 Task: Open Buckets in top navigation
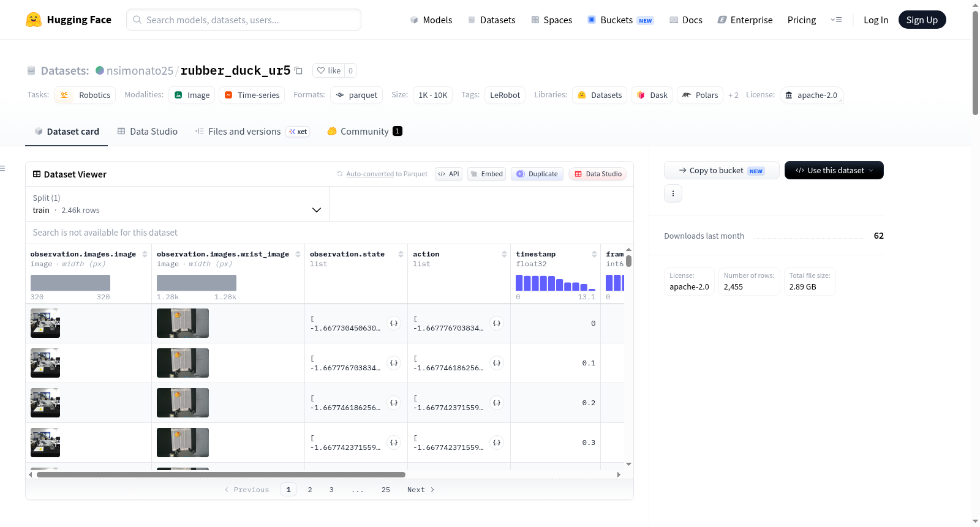(x=620, y=20)
